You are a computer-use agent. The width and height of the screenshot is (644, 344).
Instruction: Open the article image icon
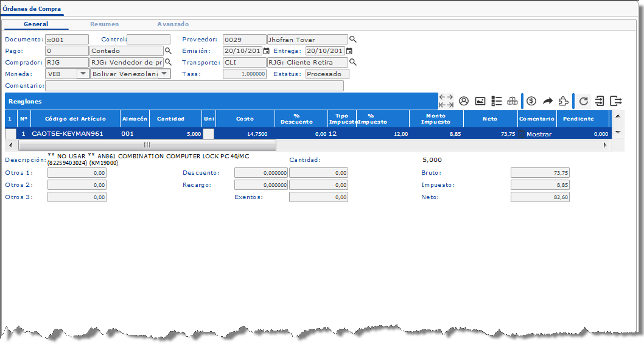[480, 101]
